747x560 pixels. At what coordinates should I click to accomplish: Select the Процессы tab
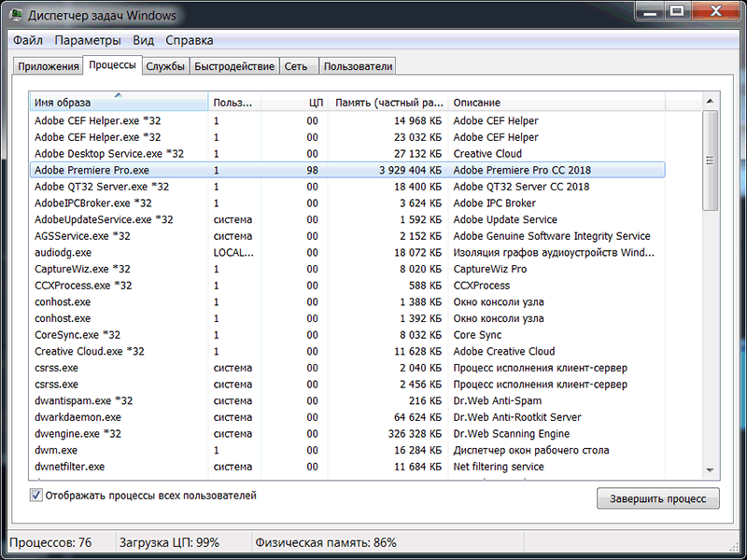(x=112, y=64)
